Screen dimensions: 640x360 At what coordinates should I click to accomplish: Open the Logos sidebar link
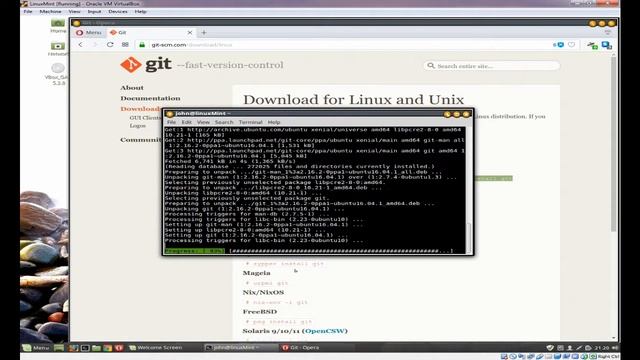[138, 126]
